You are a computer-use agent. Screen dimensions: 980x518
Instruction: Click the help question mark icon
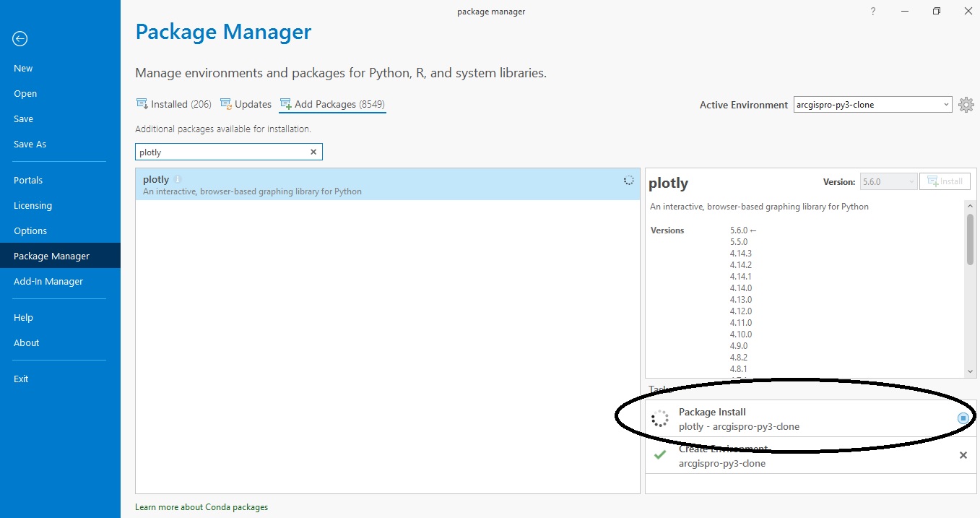coord(872,11)
